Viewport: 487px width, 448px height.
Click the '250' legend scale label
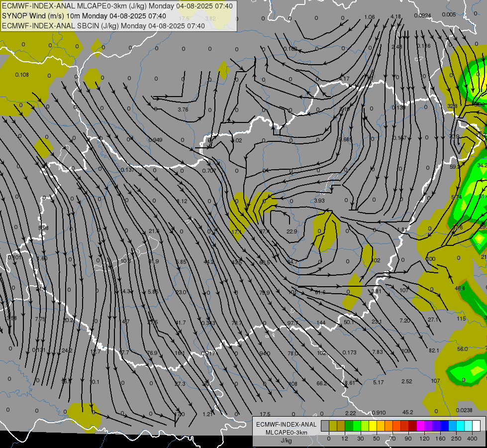tap(456, 439)
